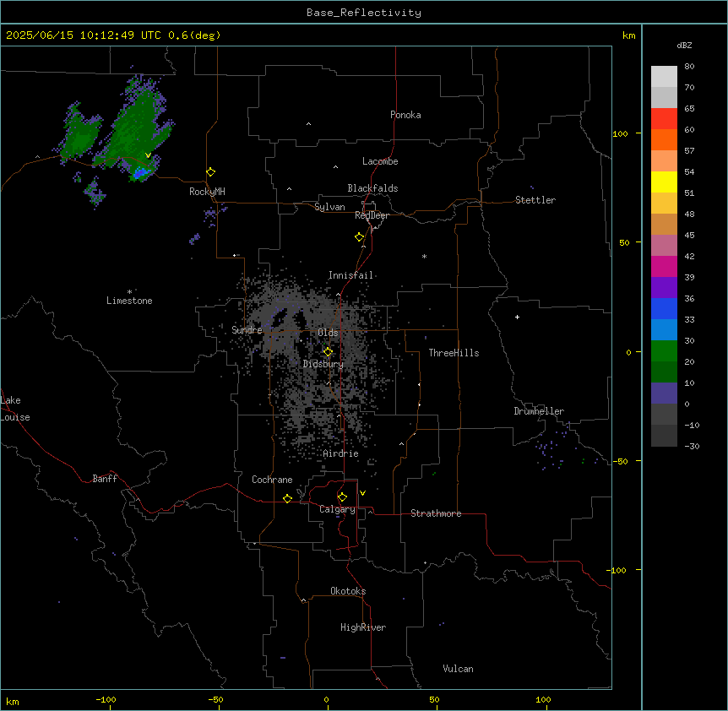728x711 pixels.
Task: Select the magenta swatch between 42 and 39 dBZ
Action: coord(664,266)
